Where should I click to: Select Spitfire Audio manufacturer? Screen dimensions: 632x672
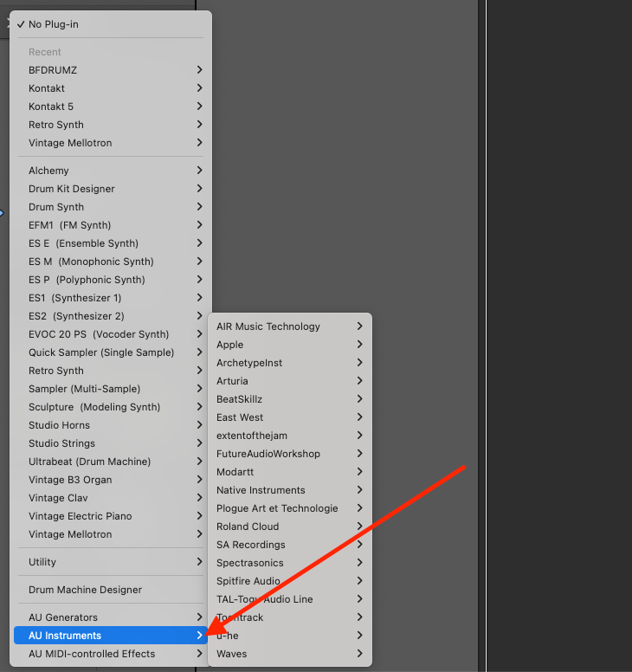point(290,581)
